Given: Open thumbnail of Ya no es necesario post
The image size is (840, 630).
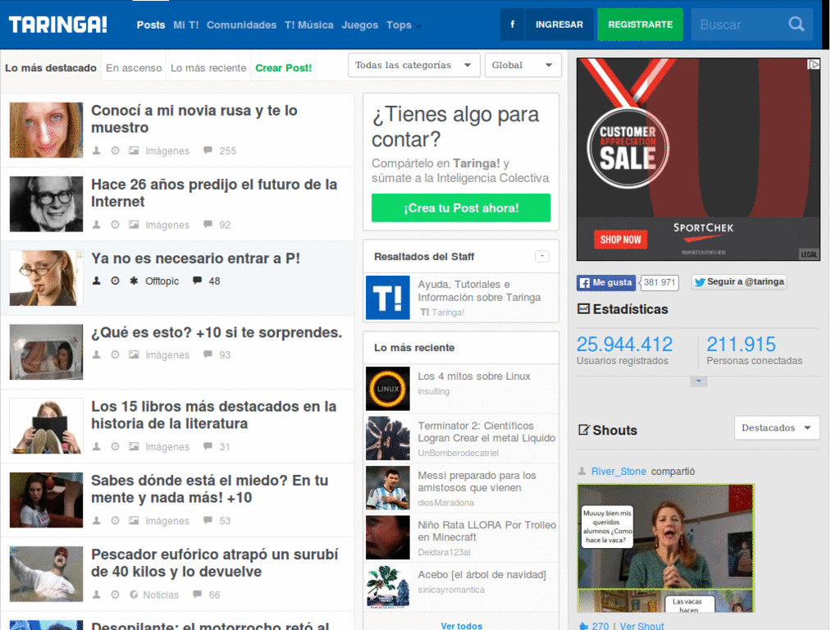Looking at the screenshot, I should point(46,278).
